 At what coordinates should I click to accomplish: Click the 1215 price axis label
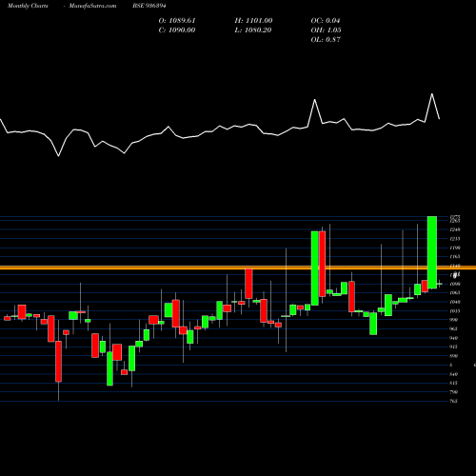(455, 239)
